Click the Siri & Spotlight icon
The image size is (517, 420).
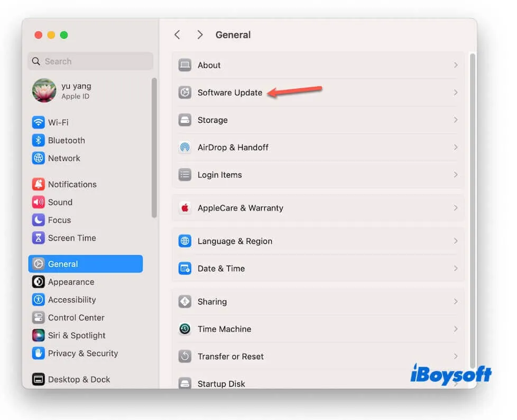pyautogui.click(x=38, y=335)
